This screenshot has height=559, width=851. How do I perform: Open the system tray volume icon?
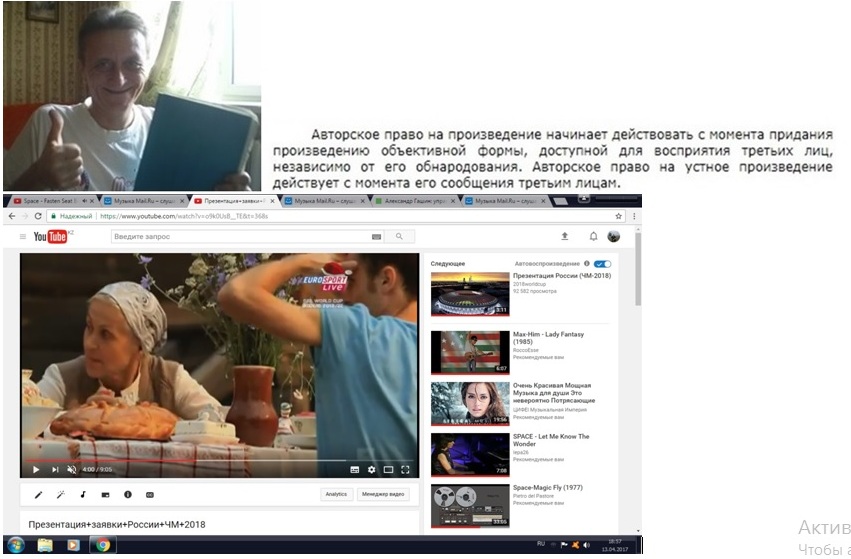coord(586,545)
